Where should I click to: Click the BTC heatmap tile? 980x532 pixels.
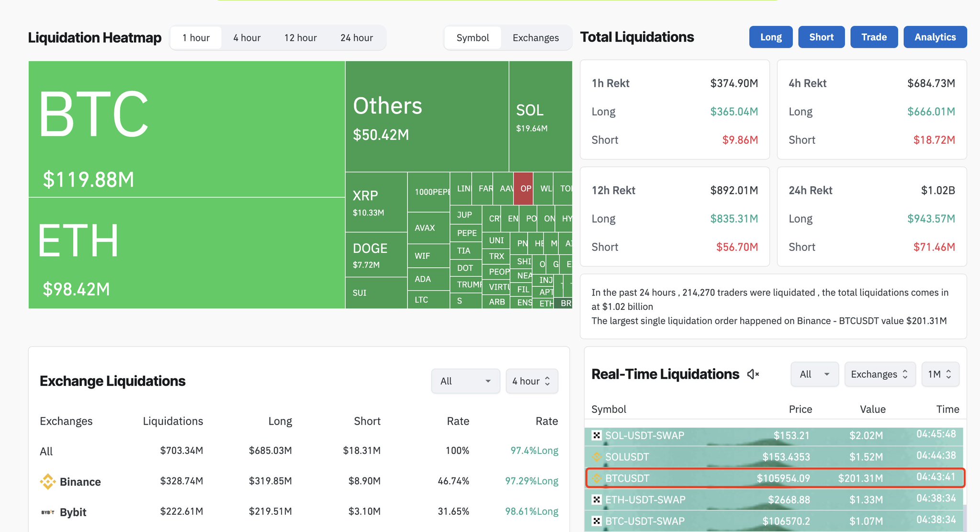click(187, 129)
